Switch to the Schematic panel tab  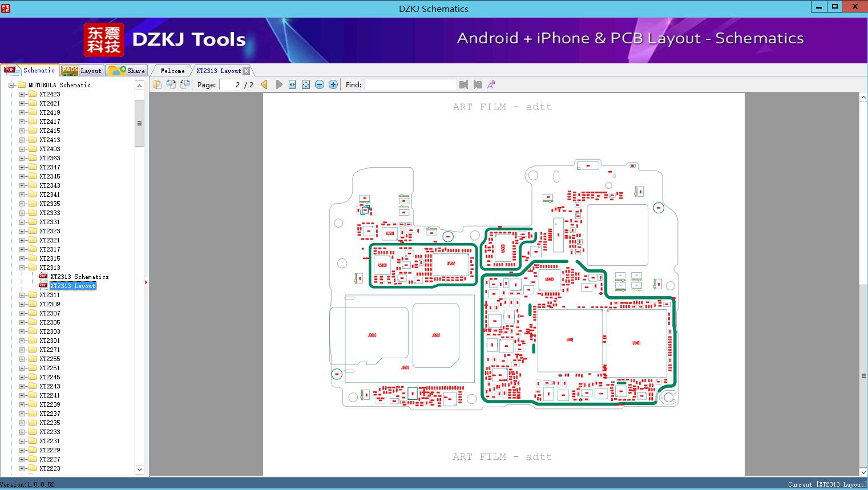point(30,70)
